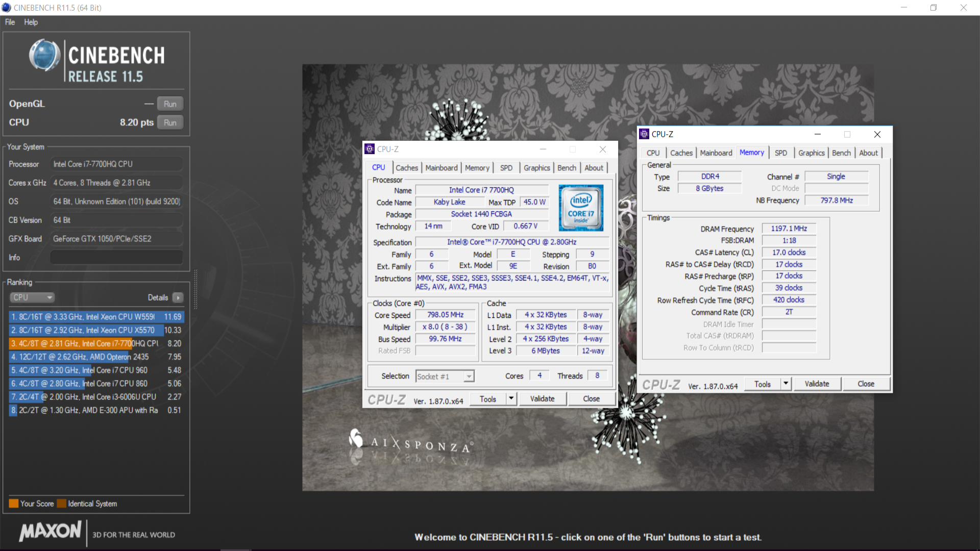Open the Help menu
The width and height of the screenshot is (980, 551).
pyautogui.click(x=31, y=22)
